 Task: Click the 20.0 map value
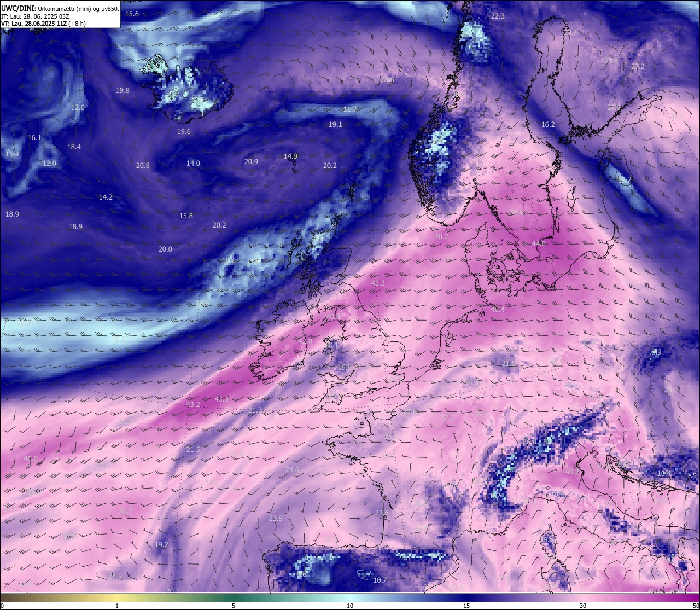[165, 249]
